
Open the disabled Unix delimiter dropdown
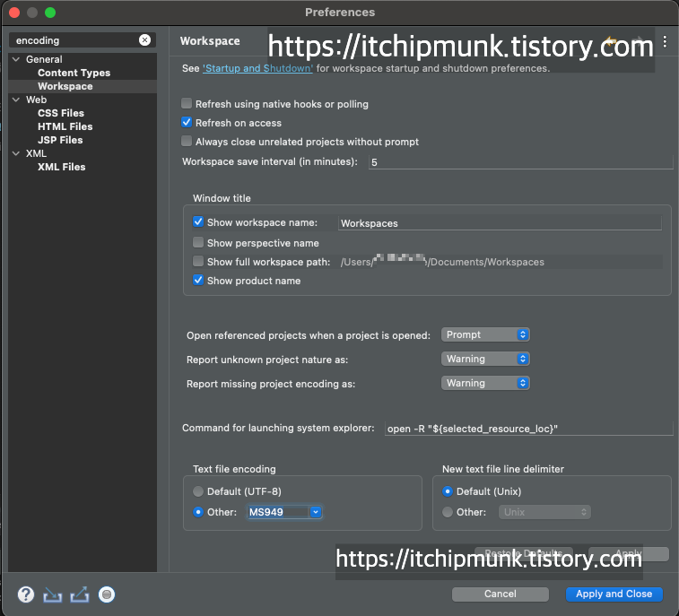click(x=544, y=512)
